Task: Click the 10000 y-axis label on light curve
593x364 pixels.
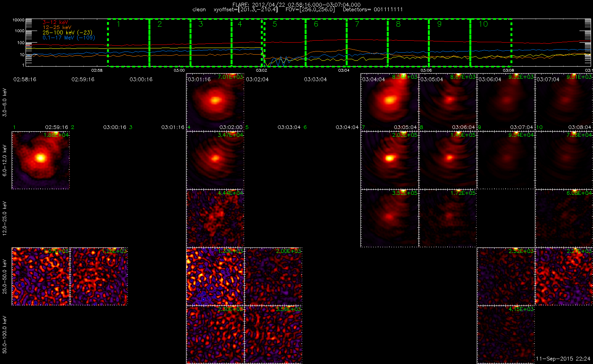Action: click(18, 20)
